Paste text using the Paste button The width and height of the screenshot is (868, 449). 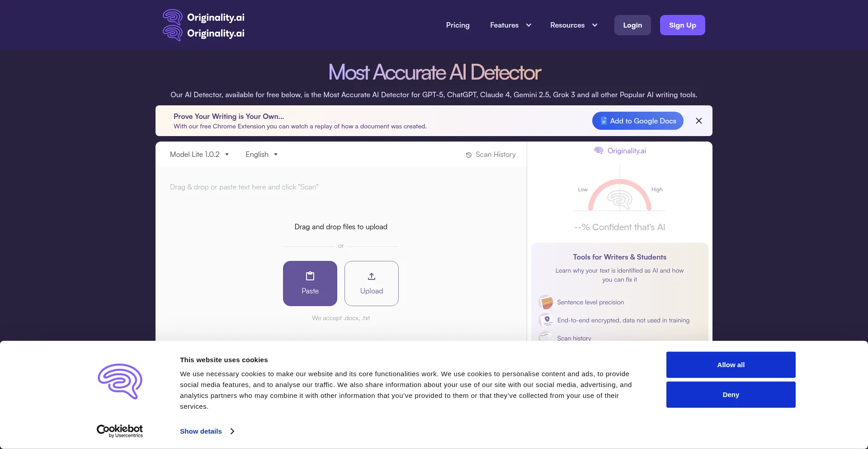pos(310,284)
